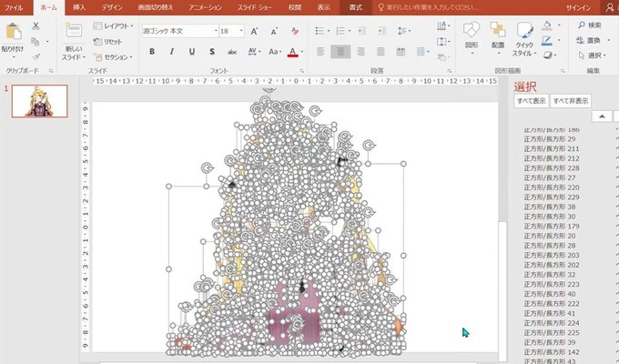Select slide 1 thumbnail
Image resolution: width=619 pixels, height=364 pixels.
(x=39, y=101)
